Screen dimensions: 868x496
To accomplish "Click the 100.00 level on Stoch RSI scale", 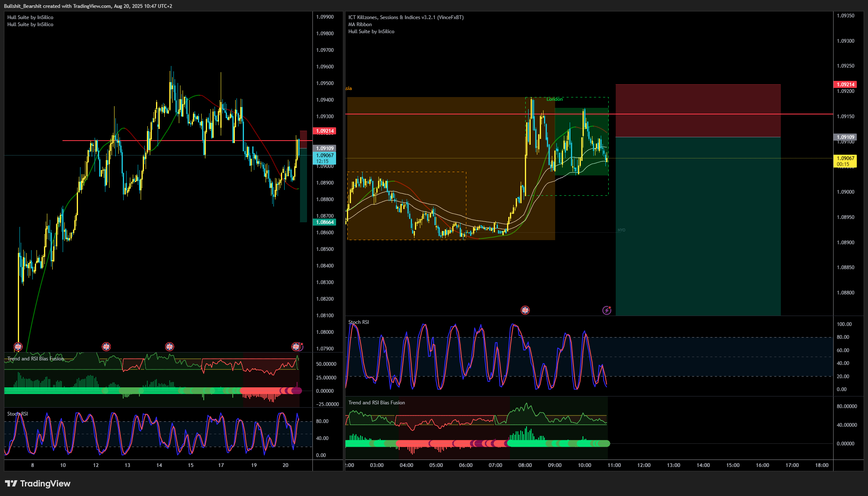I will [844, 324].
